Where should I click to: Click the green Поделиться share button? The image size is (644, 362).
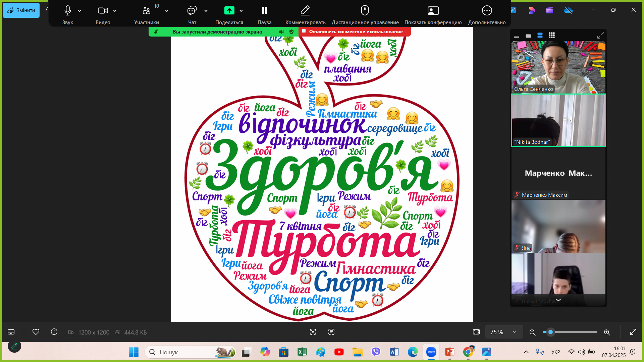tap(229, 14)
